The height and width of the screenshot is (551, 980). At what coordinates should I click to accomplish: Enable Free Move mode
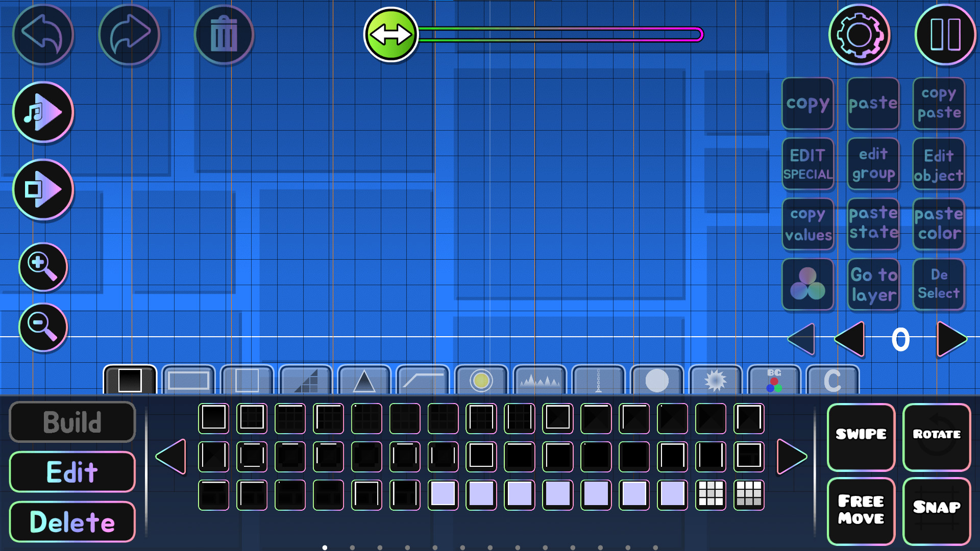(x=860, y=509)
